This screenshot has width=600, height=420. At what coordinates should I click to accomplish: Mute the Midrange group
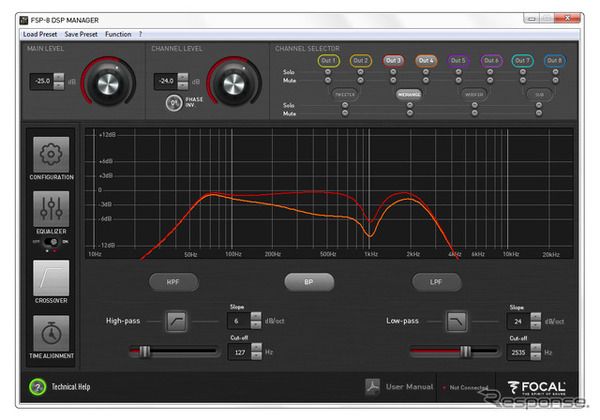[410, 113]
